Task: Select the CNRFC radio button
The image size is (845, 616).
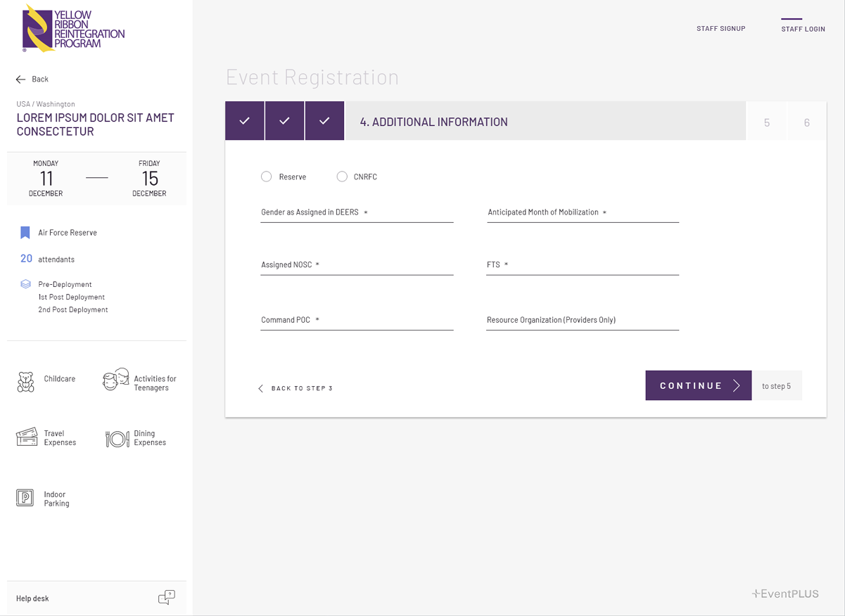Action: pos(342,177)
